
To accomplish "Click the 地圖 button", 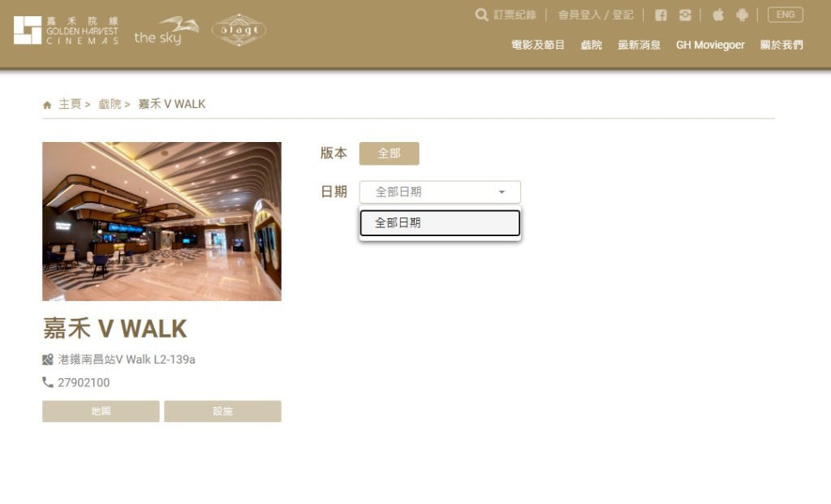I will click(x=101, y=411).
